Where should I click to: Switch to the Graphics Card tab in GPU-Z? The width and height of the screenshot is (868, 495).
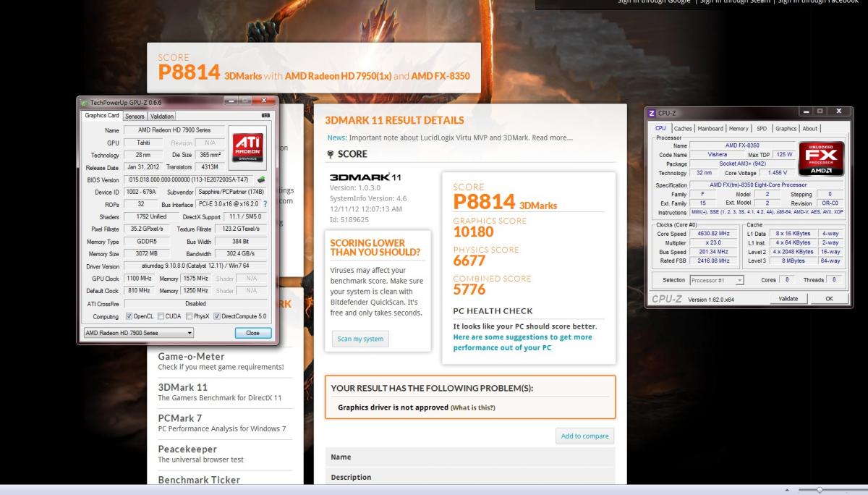point(102,116)
